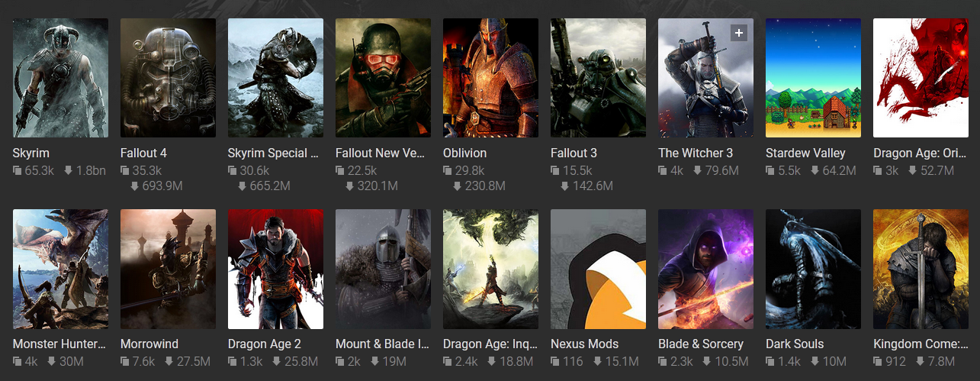Click the mods icon beside 116

tap(555, 362)
